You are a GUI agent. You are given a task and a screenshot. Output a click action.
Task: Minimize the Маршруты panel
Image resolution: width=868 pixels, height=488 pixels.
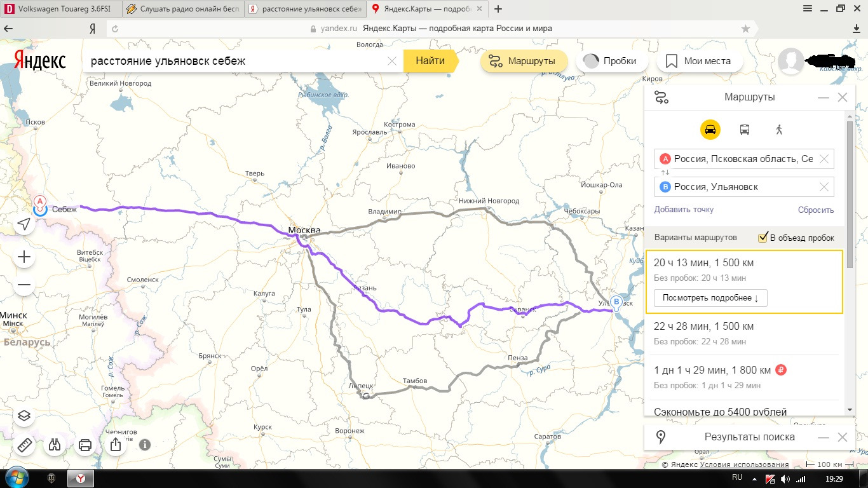[824, 98]
